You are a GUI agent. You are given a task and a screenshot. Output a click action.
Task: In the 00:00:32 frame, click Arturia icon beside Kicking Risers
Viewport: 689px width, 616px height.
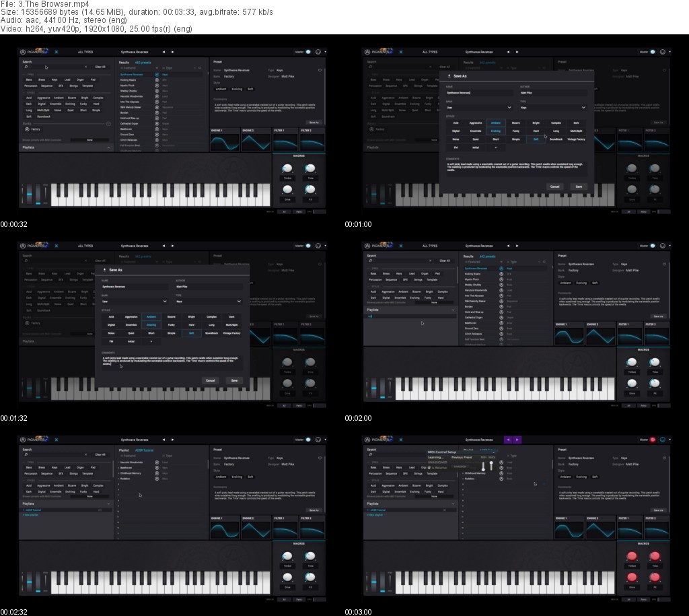pos(157,80)
